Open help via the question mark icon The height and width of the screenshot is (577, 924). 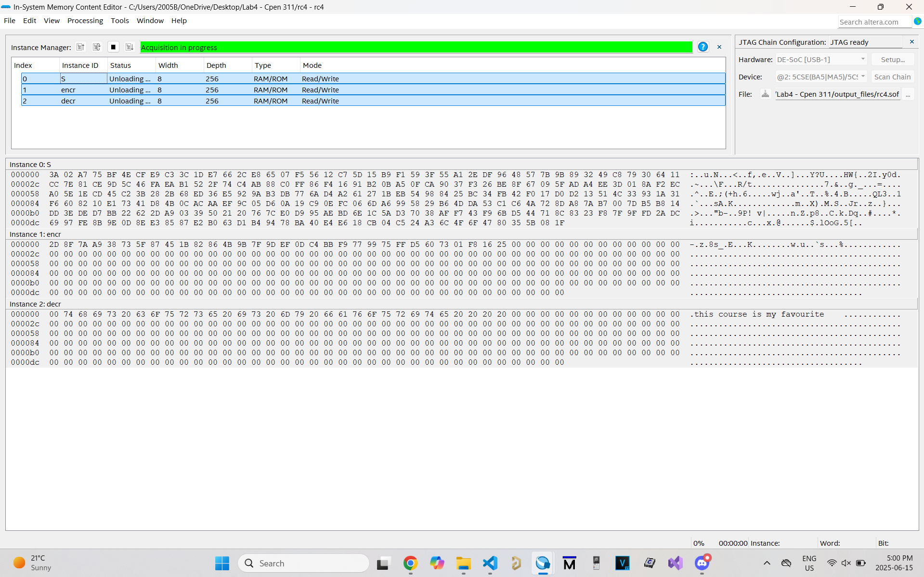(703, 47)
